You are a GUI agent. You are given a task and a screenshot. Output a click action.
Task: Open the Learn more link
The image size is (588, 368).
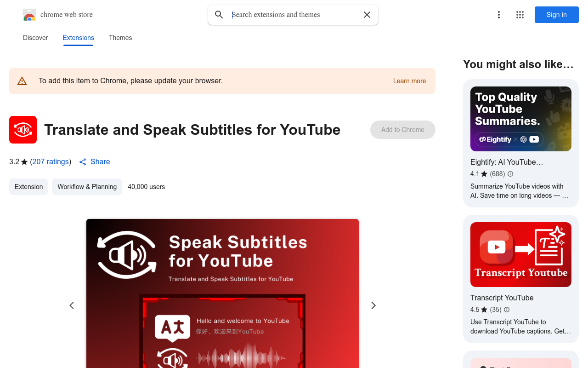[x=409, y=81]
